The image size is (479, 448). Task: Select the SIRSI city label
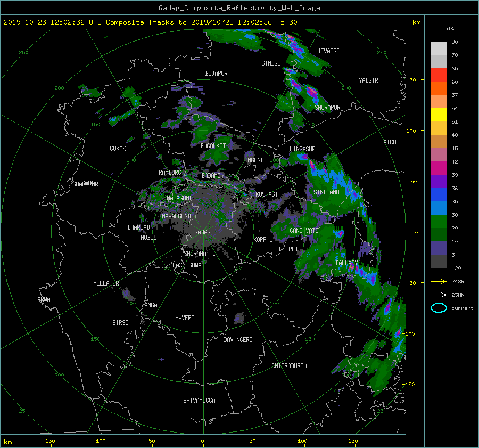tap(120, 323)
